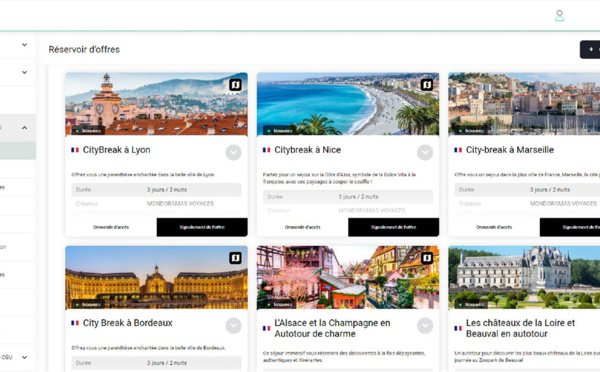Open the Marseille harbor photo

point(524,104)
